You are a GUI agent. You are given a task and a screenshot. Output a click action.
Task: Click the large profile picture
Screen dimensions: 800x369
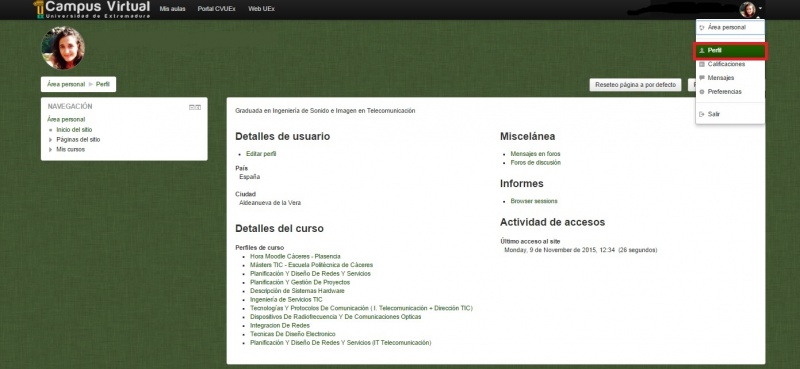pyautogui.click(x=63, y=48)
